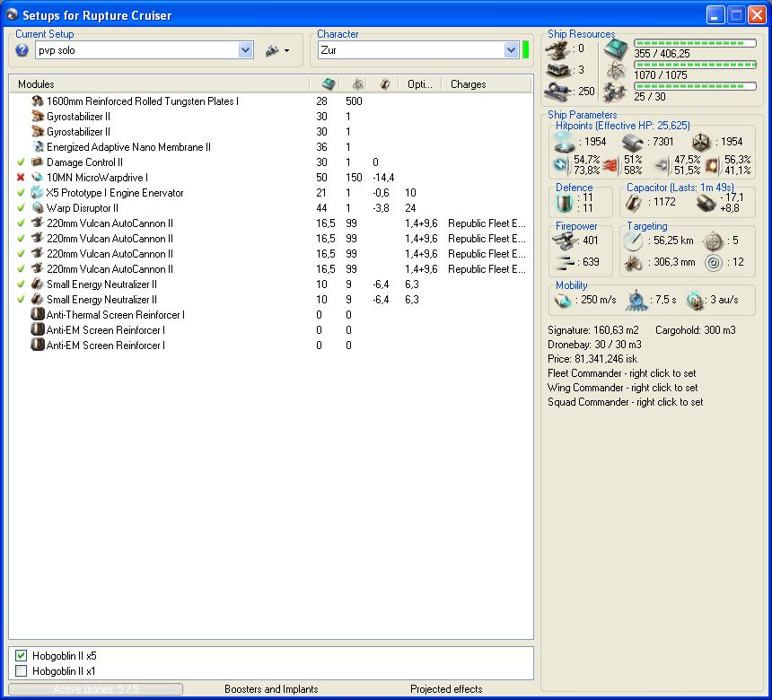
Task: Toggle X5 Prototype I Engine Enervator checkmark
Action: point(21,192)
